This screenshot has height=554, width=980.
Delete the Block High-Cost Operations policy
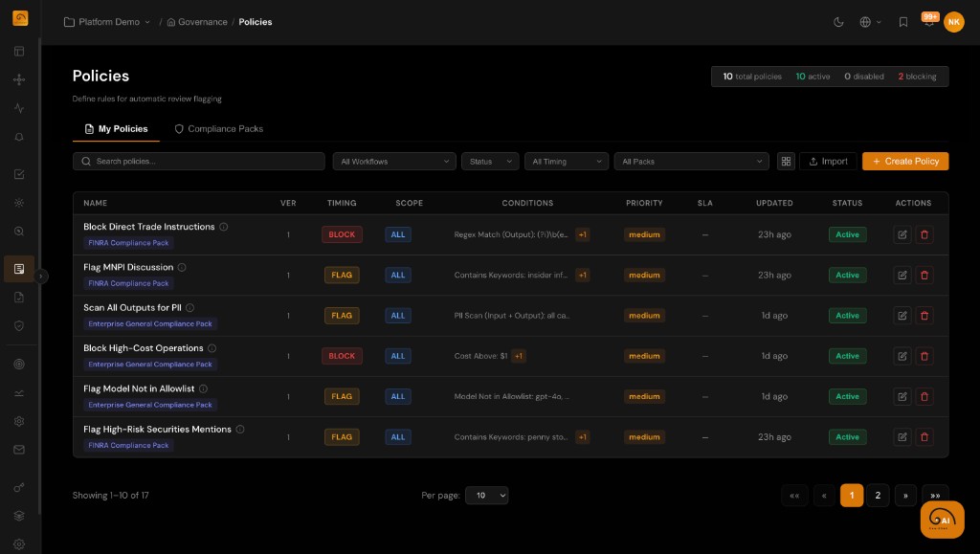924,356
